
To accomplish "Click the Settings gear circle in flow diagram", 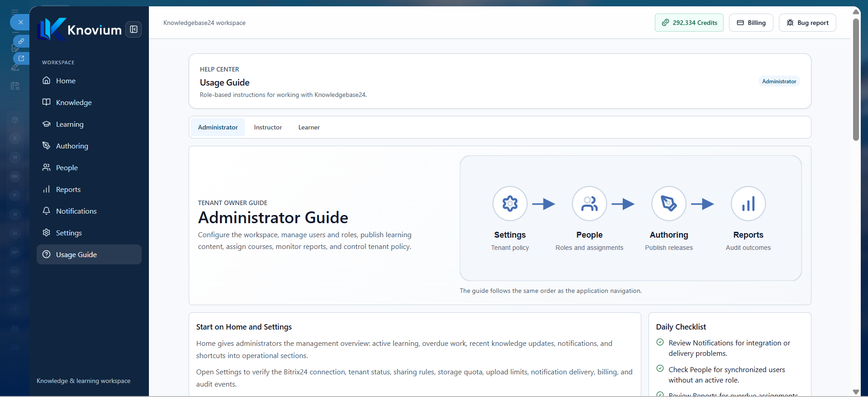I will [510, 204].
